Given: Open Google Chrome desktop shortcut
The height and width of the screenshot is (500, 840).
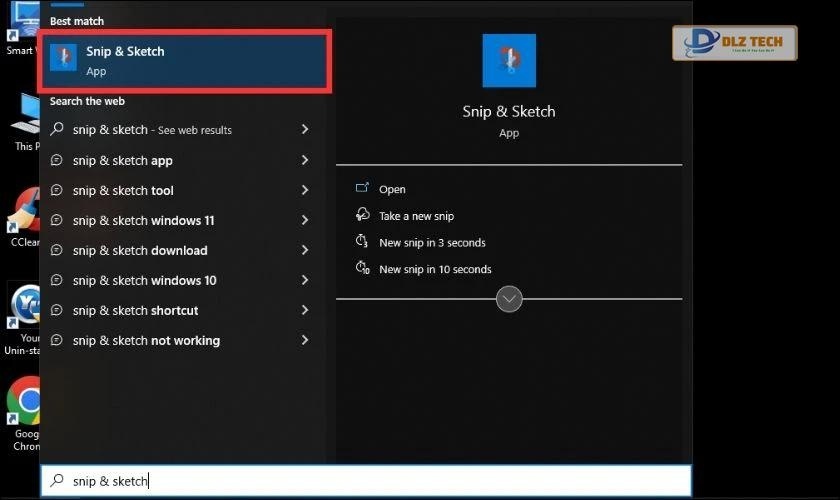Looking at the screenshot, I should [x=24, y=402].
